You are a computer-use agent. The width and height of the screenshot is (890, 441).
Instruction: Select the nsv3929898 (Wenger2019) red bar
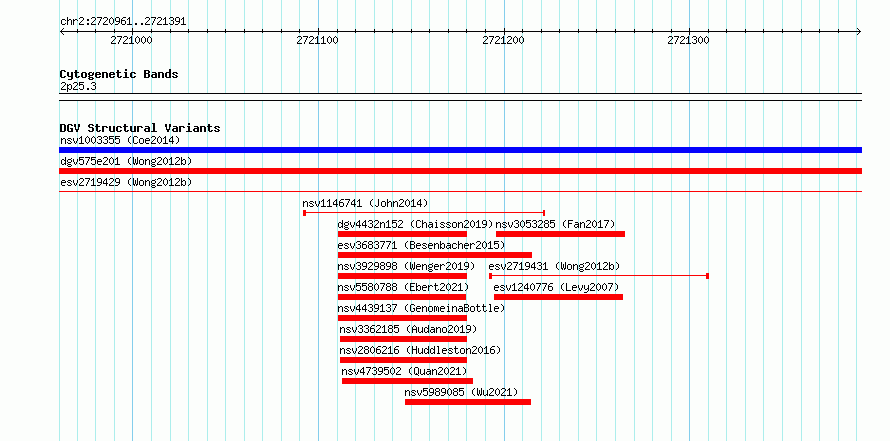402,276
